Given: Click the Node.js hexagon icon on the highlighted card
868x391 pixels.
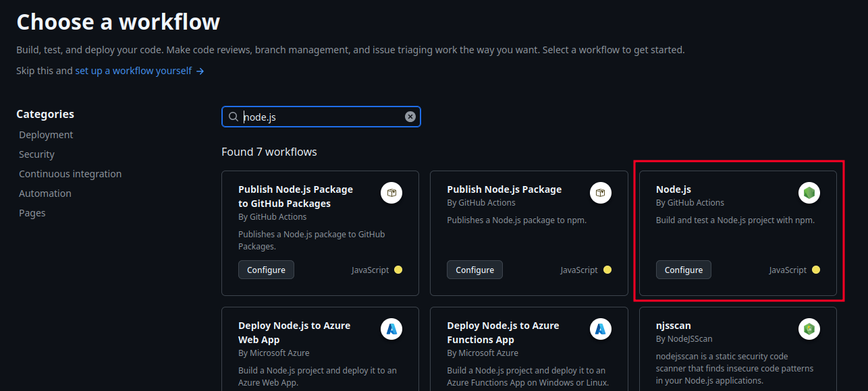Looking at the screenshot, I should tap(809, 192).
